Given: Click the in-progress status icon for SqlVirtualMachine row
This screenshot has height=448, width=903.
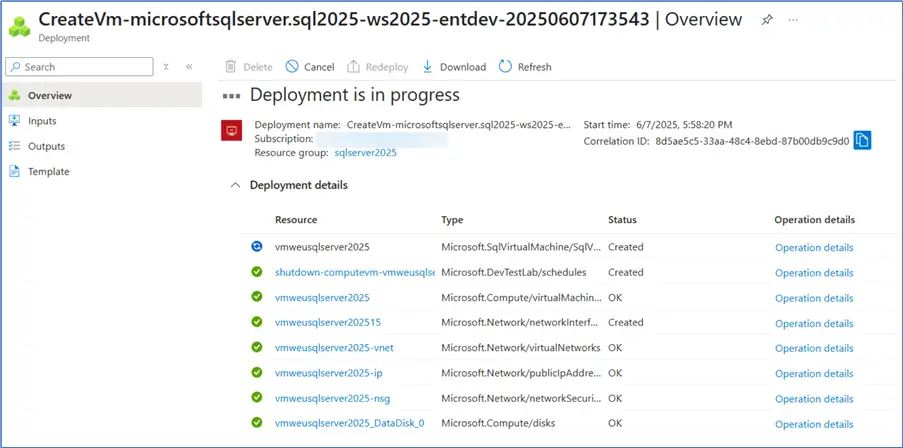Looking at the screenshot, I should 257,246.
